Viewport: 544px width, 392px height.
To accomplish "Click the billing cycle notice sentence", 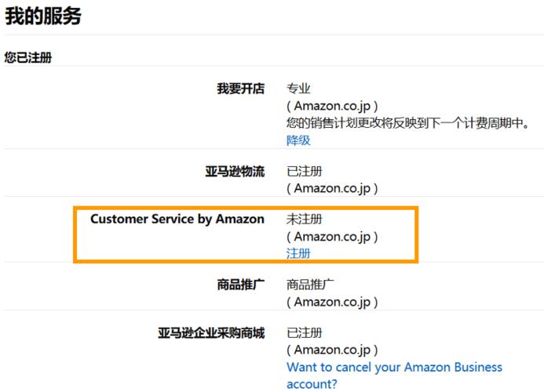I will (x=408, y=123).
